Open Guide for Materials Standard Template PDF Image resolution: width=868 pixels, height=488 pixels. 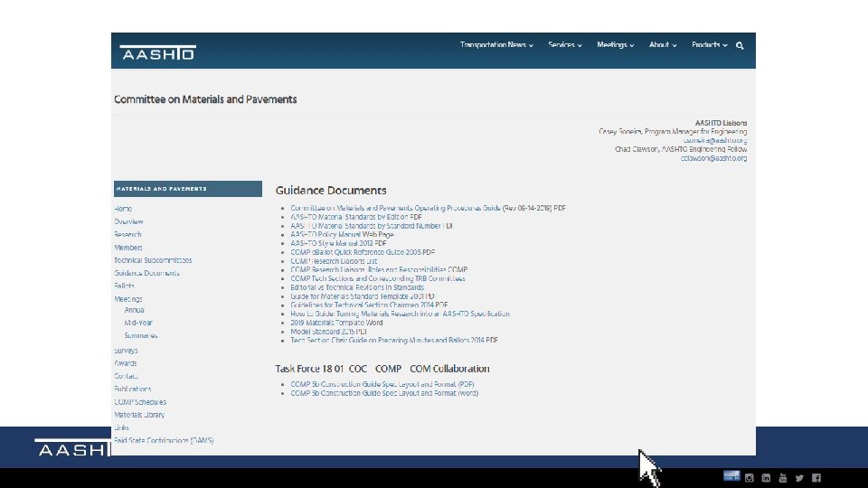pos(363,296)
